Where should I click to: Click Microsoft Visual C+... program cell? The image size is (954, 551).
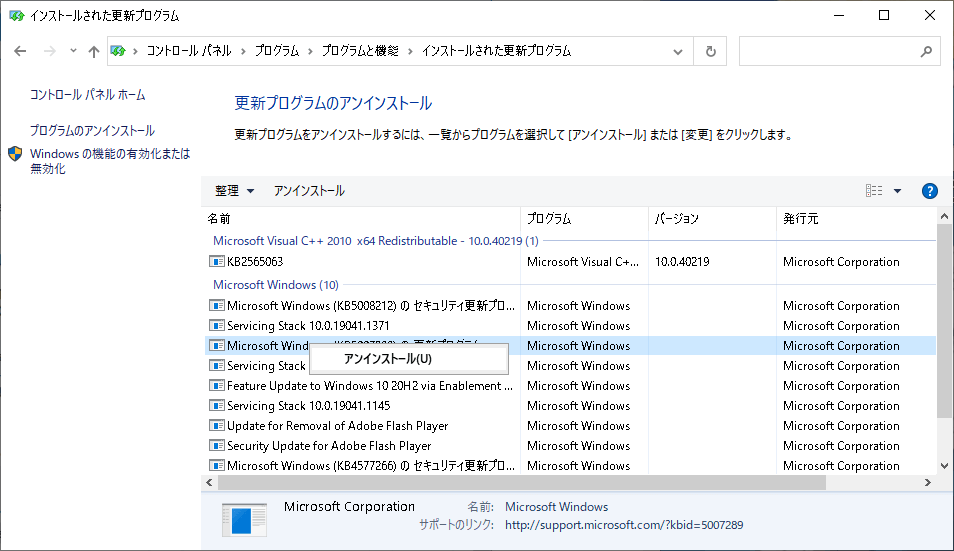pos(583,262)
